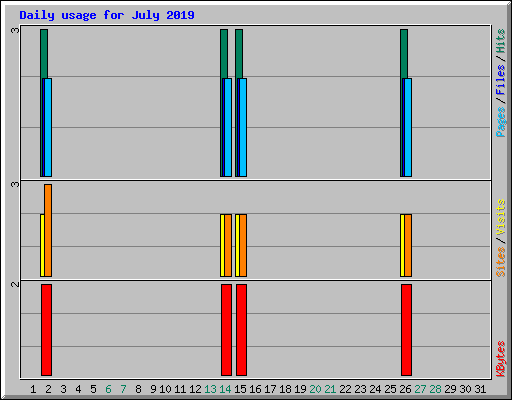Click green weekend day label 28
This screenshot has height=400, width=512.
point(435,389)
